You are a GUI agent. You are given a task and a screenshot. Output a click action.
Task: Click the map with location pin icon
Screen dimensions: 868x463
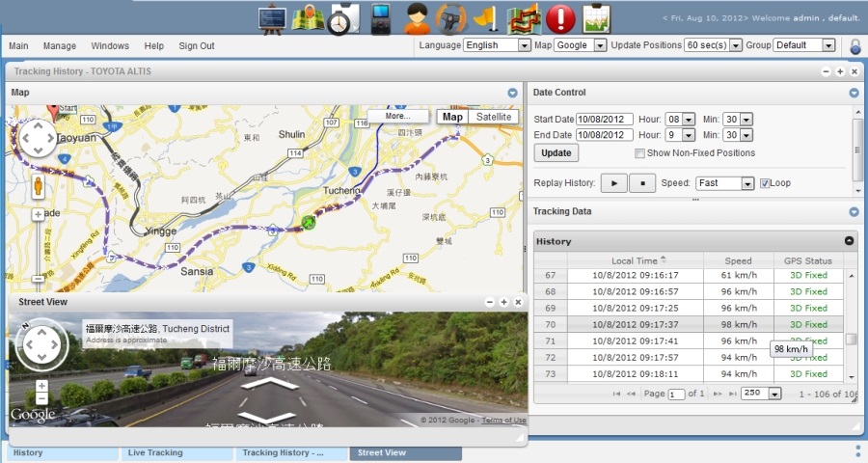308,18
